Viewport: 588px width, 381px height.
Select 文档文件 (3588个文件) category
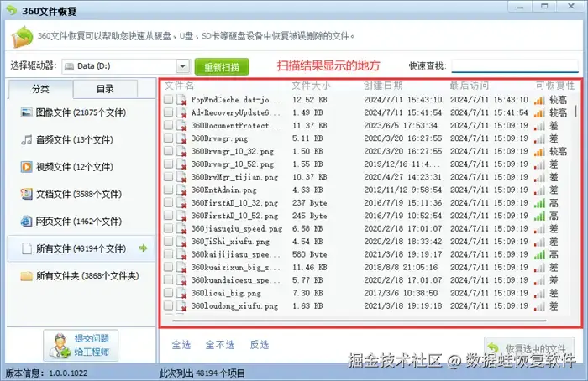[81, 194]
